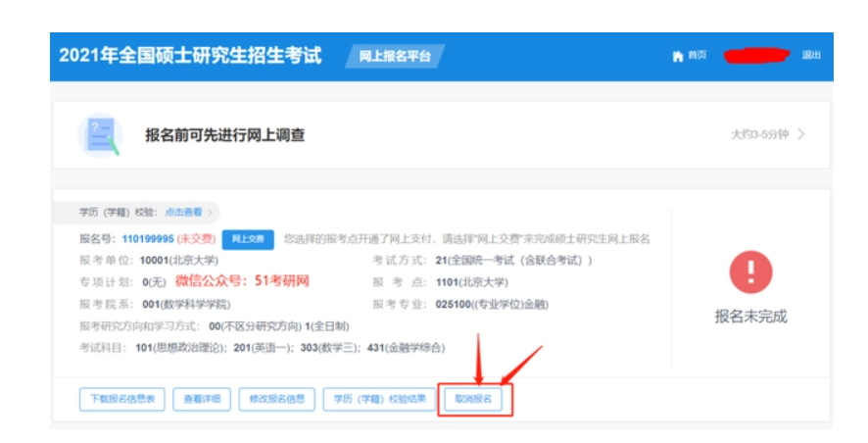Click 退出 to log out
This screenshot has height=443, width=868.
pos(811,56)
